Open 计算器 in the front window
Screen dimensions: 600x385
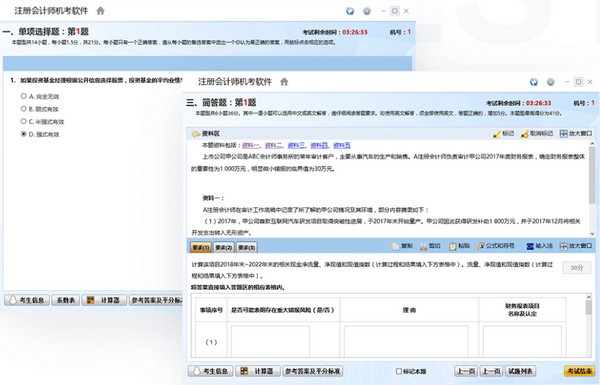258,371
